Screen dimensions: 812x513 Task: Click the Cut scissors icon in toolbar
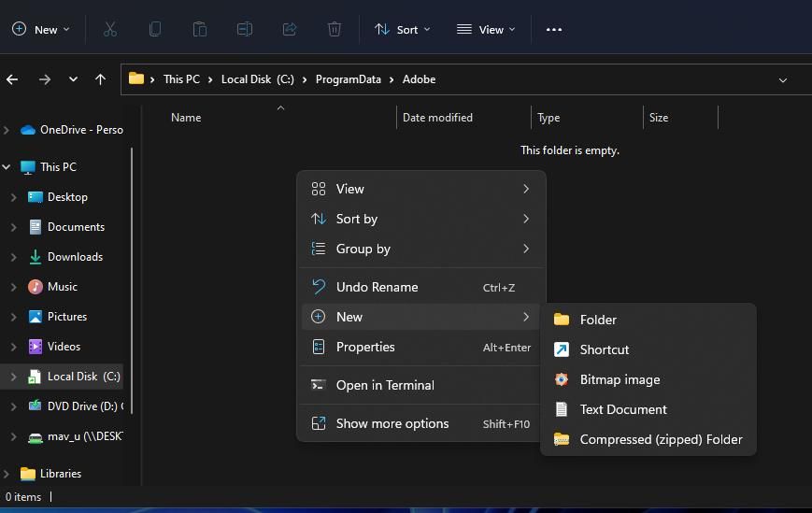(110, 30)
